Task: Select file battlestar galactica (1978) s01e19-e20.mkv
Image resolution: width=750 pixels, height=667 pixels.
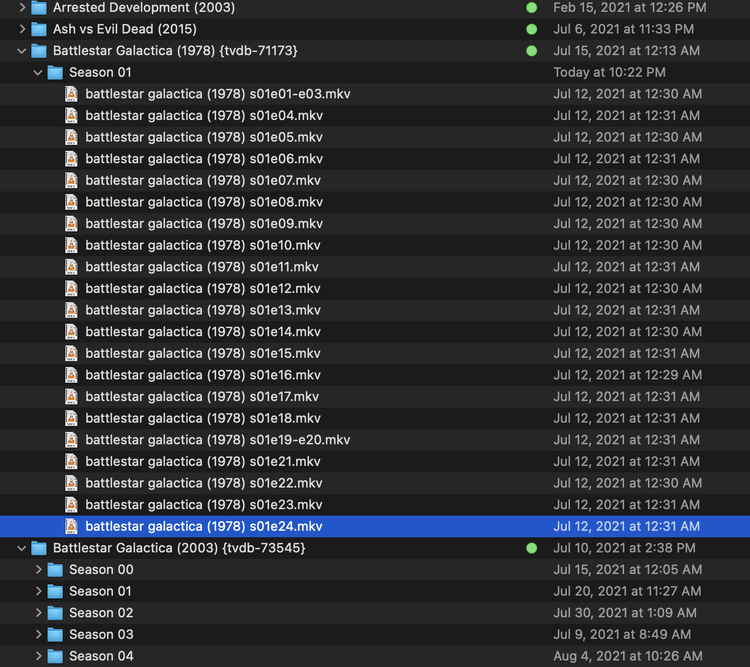Action: (218, 440)
